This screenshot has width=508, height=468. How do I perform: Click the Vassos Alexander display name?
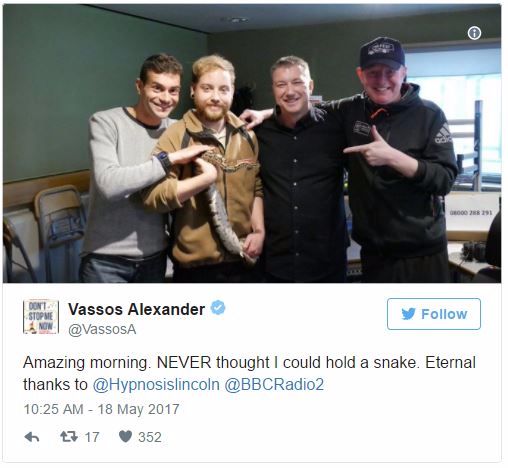point(136,309)
